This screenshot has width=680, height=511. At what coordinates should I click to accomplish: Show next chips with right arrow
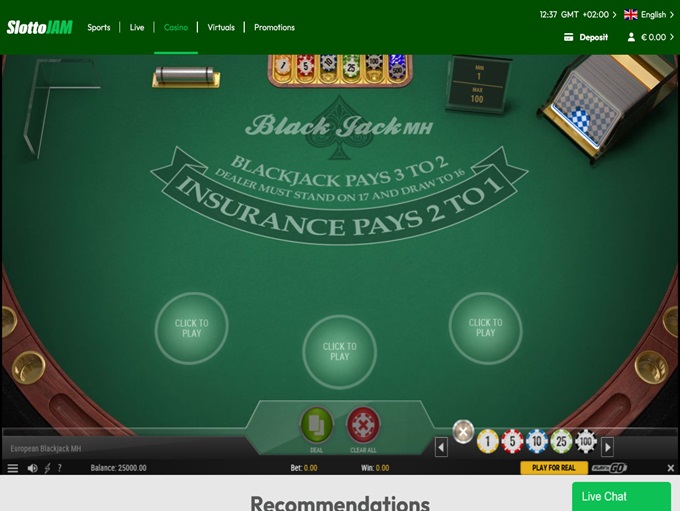tap(608, 447)
